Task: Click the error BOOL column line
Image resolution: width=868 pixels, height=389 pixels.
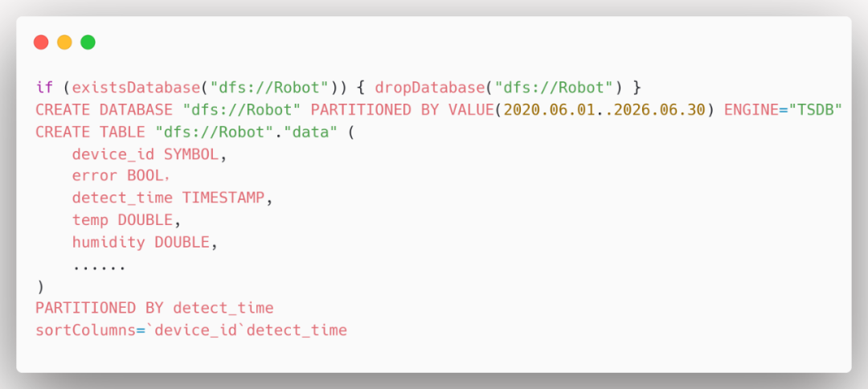Action: coord(121,176)
